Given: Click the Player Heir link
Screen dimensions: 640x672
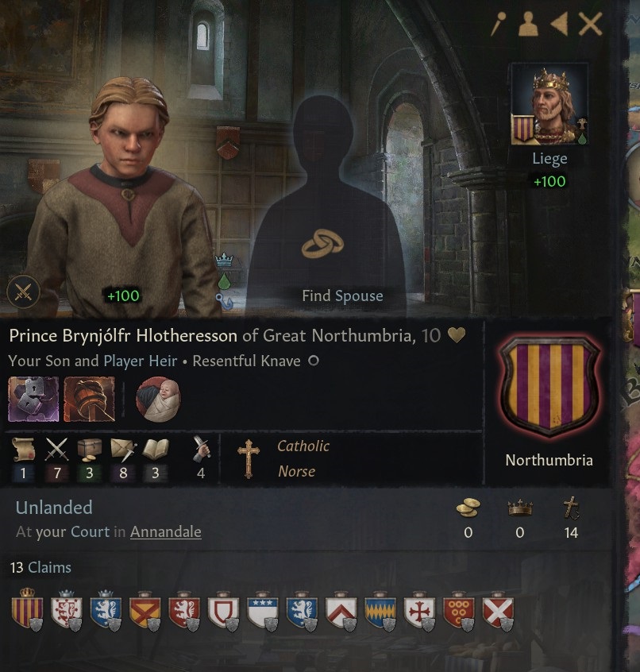Looking at the screenshot, I should coord(141,361).
